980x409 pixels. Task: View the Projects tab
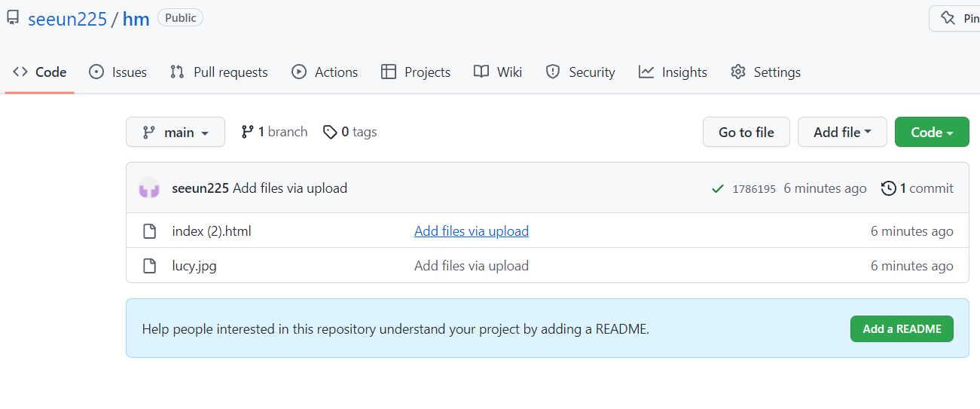[416, 72]
